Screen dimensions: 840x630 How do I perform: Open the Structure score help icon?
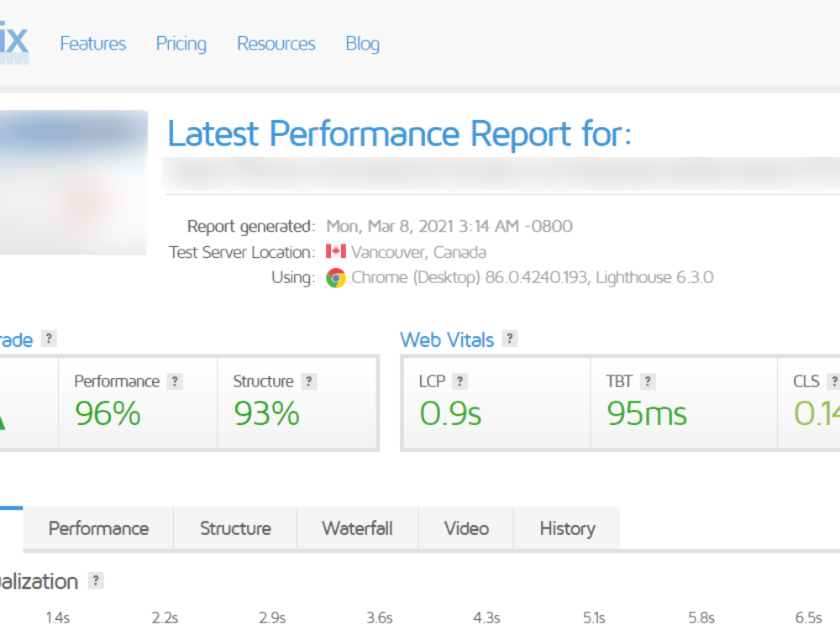click(x=311, y=381)
